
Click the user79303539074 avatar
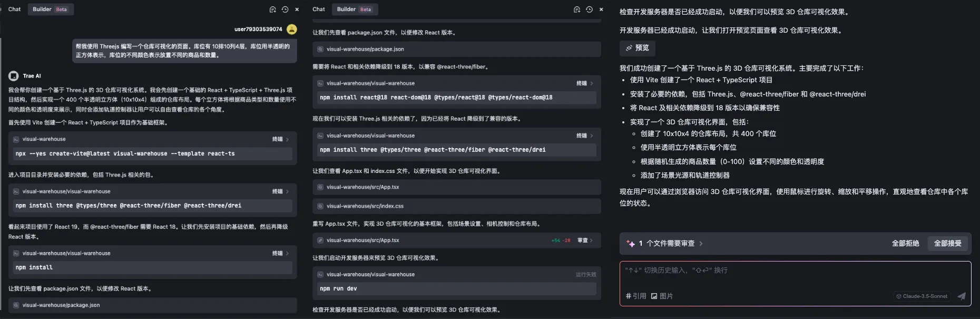tap(291, 30)
